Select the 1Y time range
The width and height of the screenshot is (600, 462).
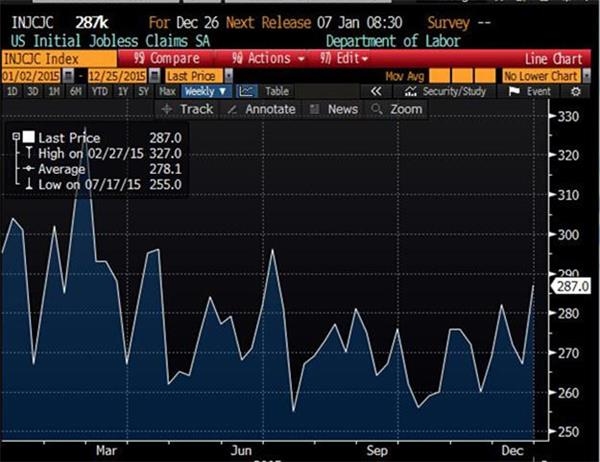[x=123, y=91]
